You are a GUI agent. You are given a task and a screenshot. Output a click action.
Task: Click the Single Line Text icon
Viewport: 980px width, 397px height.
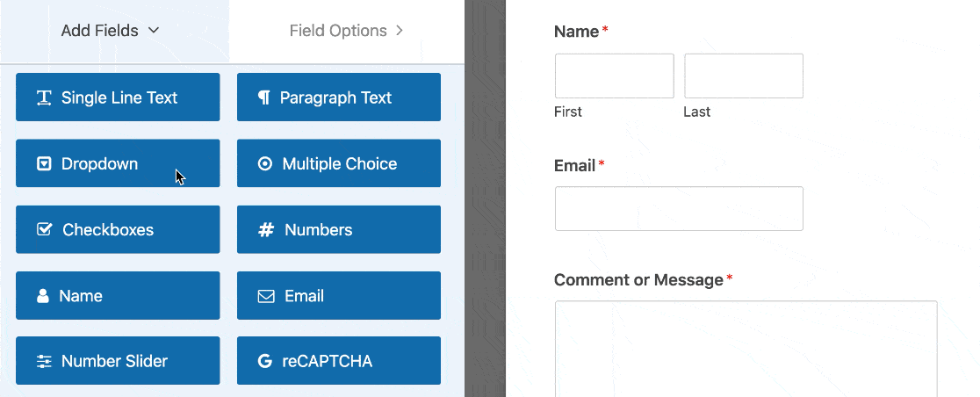point(44,97)
